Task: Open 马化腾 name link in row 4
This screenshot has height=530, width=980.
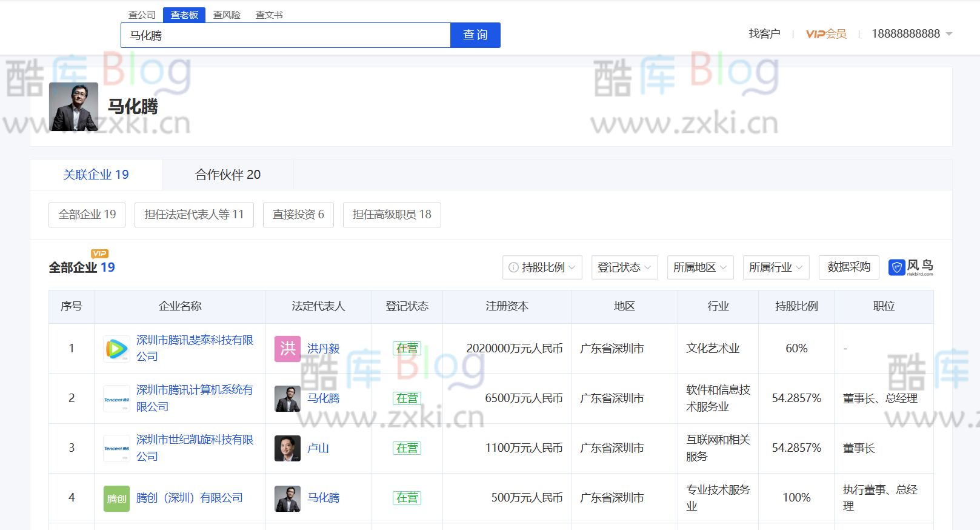Action: click(323, 498)
